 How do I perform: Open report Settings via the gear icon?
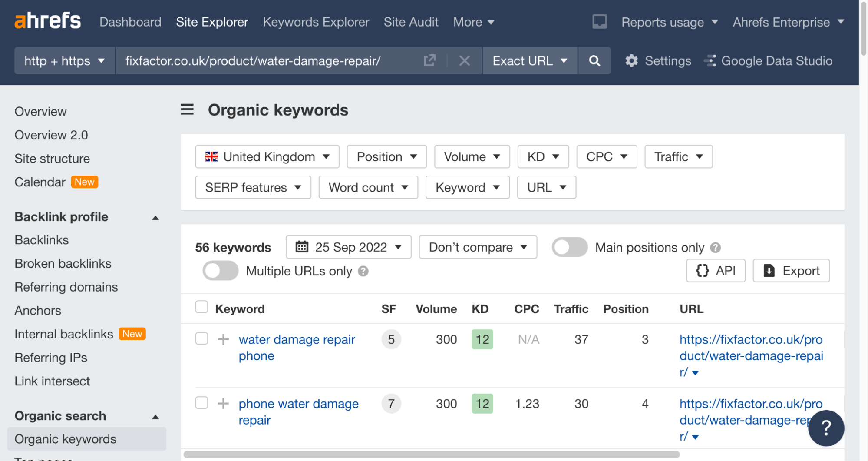pyautogui.click(x=632, y=61)
